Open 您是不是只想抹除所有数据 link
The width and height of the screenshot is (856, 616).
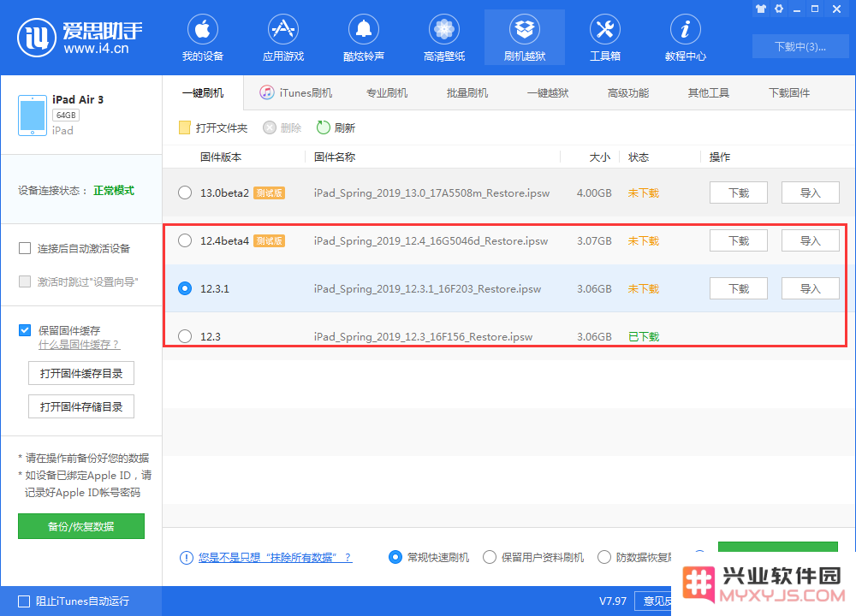275,557
